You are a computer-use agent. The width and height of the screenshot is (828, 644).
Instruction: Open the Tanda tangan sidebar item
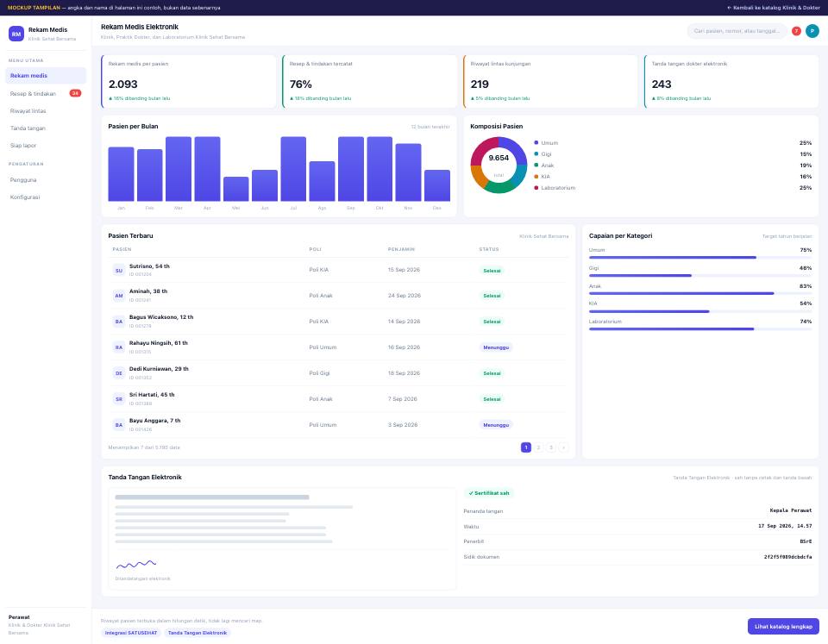pyautogui.click(x=46, y=128)
